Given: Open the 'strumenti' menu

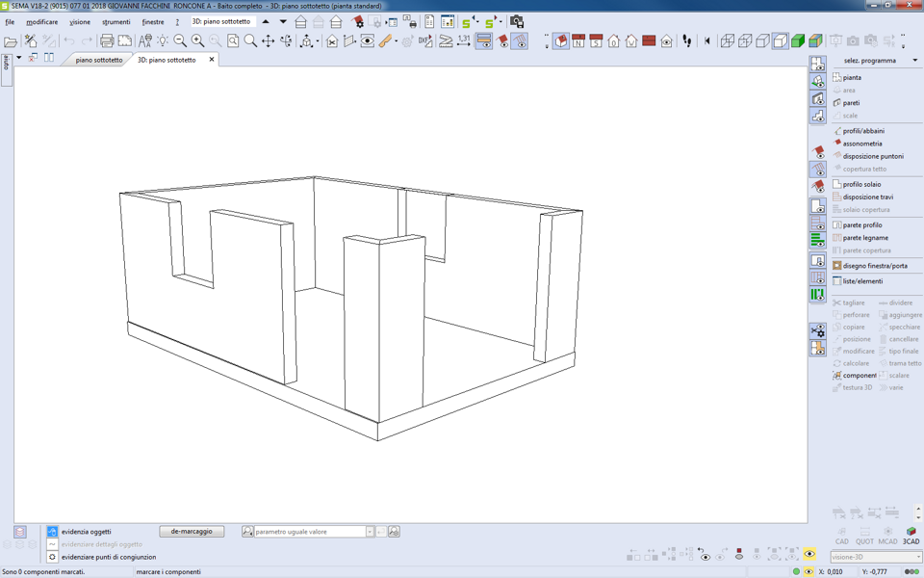Looking at the screenshot, I should click(x=115, y=21).
